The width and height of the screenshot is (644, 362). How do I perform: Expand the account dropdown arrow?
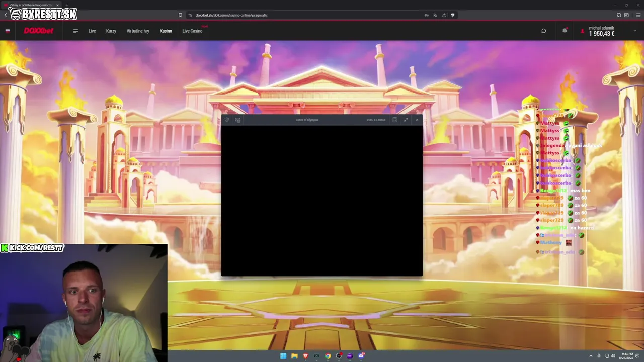click(x=635, y=31)
